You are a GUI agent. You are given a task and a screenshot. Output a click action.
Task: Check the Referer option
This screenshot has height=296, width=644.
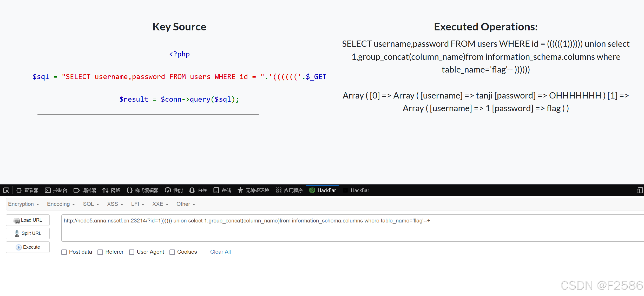pos(100,252)
